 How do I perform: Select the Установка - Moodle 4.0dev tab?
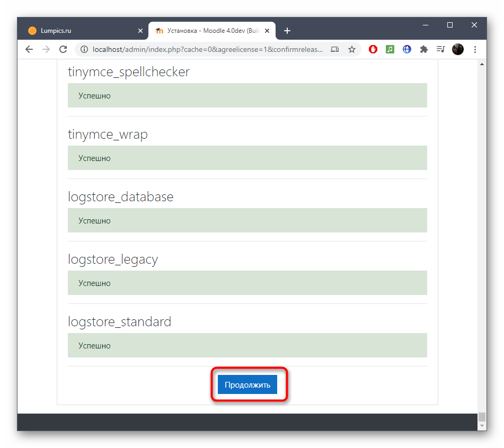click(212, 31)
